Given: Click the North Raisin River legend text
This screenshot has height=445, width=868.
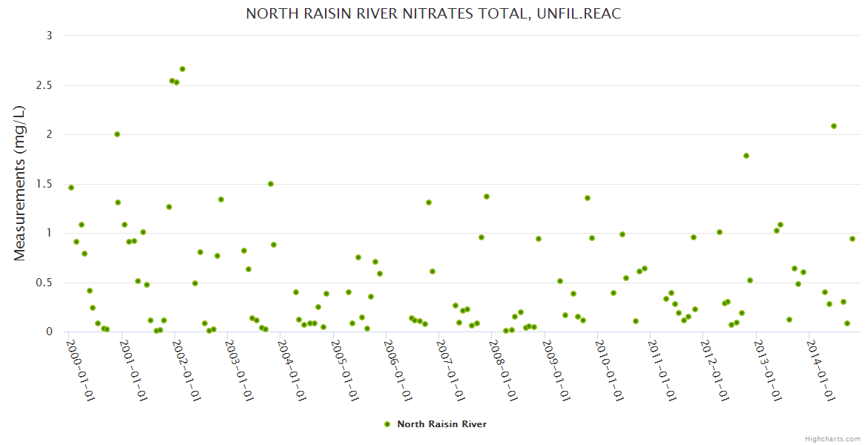Looking at the screenshot, I should [441, 424].
